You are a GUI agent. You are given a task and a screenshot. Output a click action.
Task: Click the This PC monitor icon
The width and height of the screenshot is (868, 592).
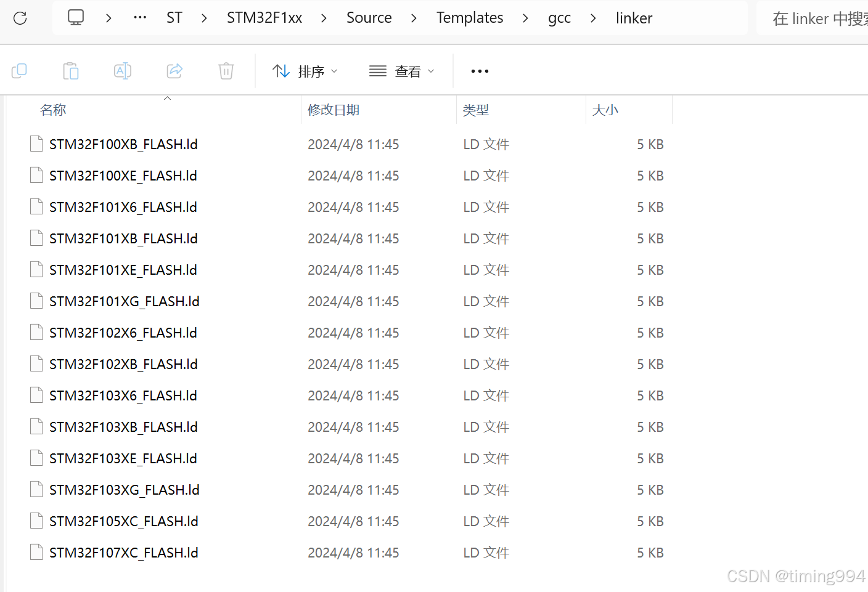[76, 17]
